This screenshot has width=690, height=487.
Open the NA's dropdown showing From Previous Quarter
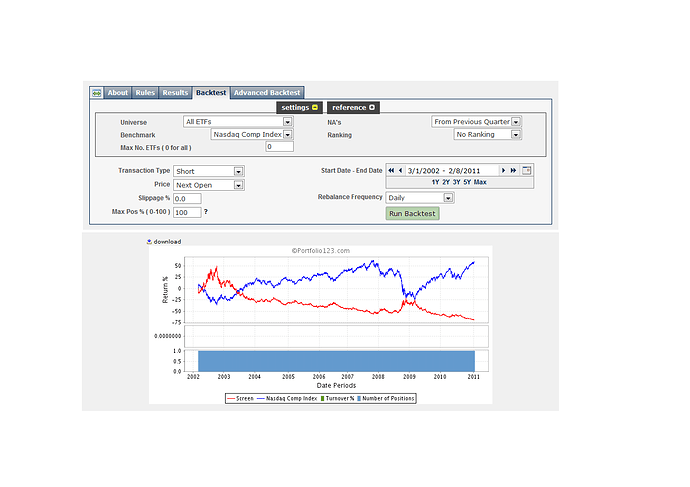click(x=477, y=121)
